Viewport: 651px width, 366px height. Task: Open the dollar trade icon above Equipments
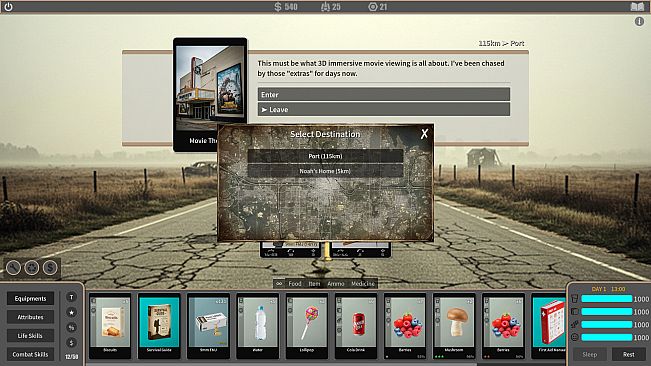click(50, 268)
